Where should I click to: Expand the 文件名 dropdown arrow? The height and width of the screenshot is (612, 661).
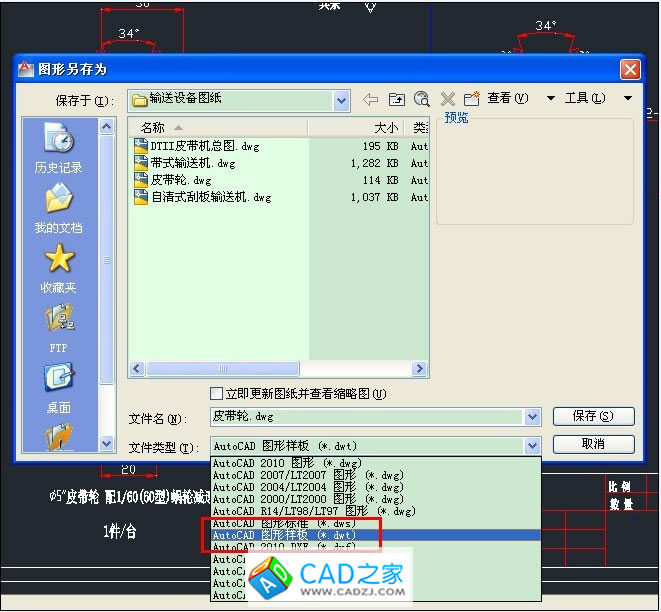532,417
